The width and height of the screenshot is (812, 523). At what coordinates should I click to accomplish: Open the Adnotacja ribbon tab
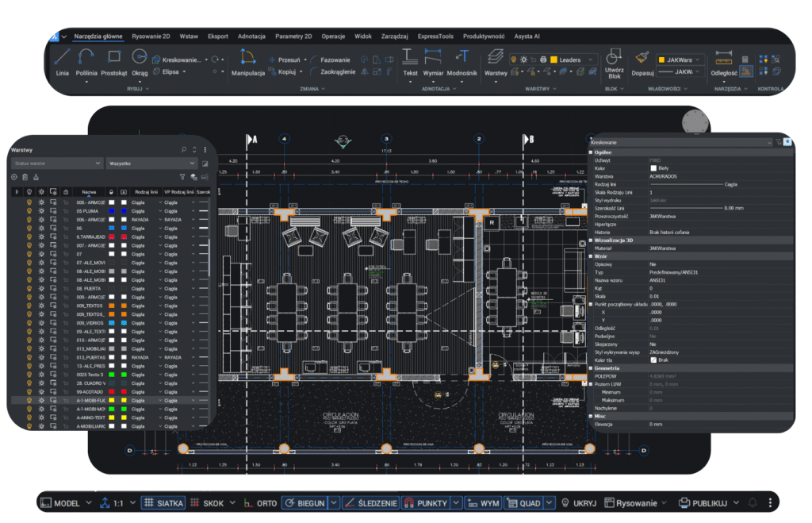click(251, 37)
